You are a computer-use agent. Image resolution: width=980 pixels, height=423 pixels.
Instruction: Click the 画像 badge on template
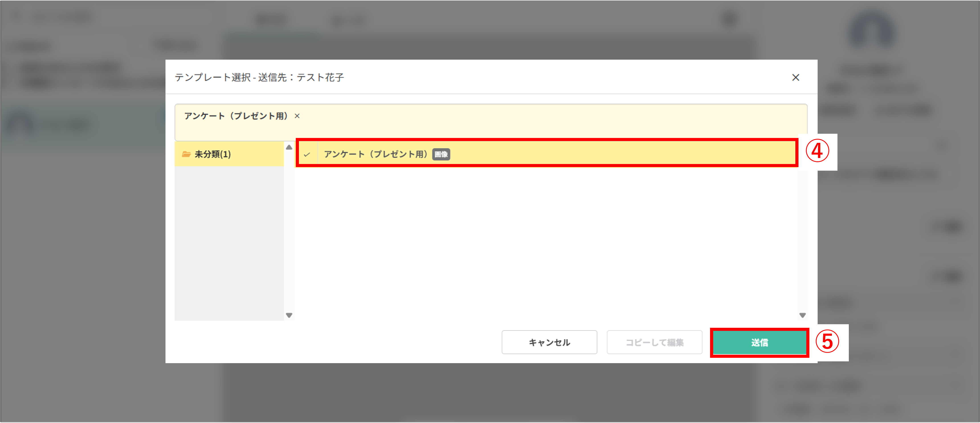coord(441,154)
